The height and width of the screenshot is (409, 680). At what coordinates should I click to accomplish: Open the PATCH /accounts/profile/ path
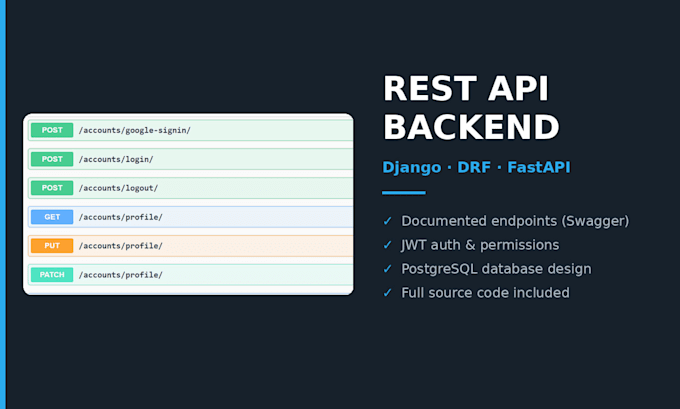(x=121, y=275)
